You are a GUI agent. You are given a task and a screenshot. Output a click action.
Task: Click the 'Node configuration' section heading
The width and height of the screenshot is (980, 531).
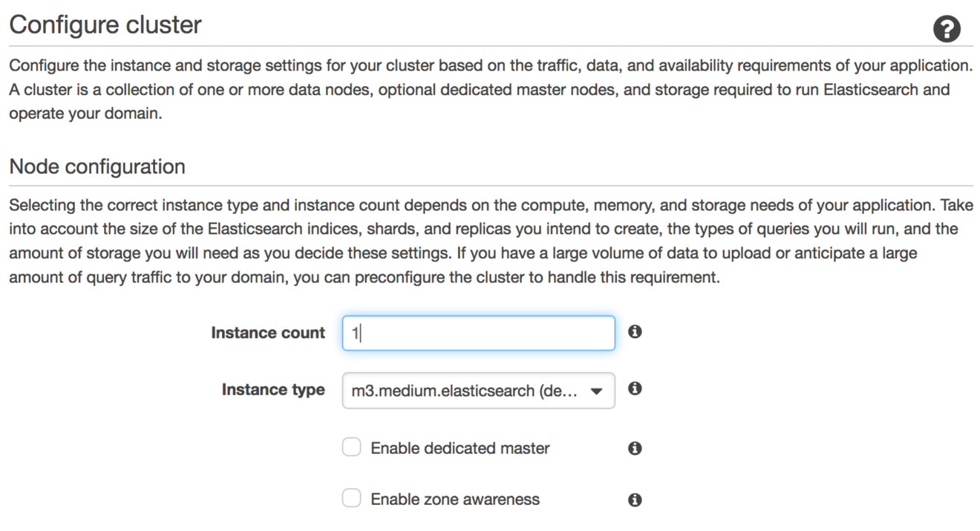tap(97, 166)
